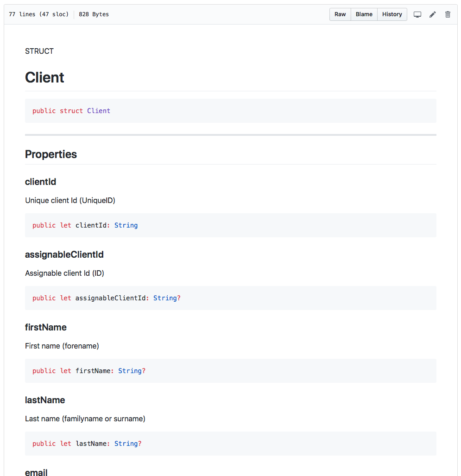
Task: Click 'public let clientId: String' code line
Action: [85, 225]
